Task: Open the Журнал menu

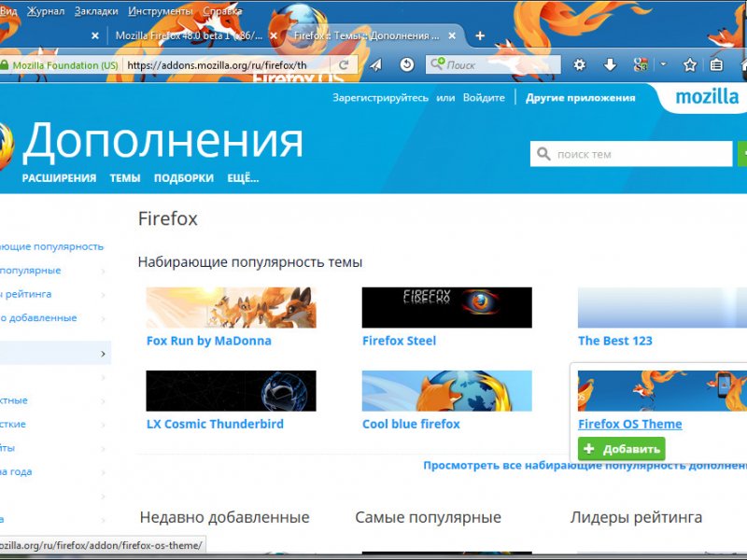Action: click(46, 11)
